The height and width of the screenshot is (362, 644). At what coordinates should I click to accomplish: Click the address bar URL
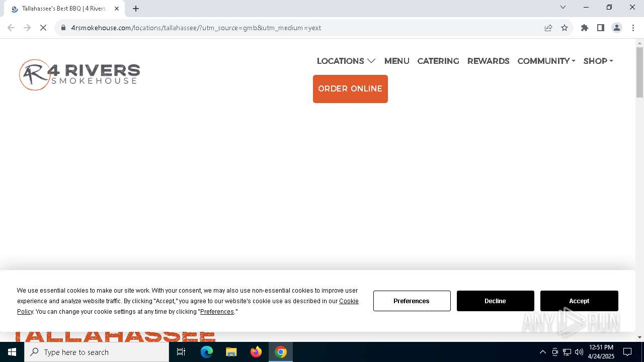click(196, 28)
